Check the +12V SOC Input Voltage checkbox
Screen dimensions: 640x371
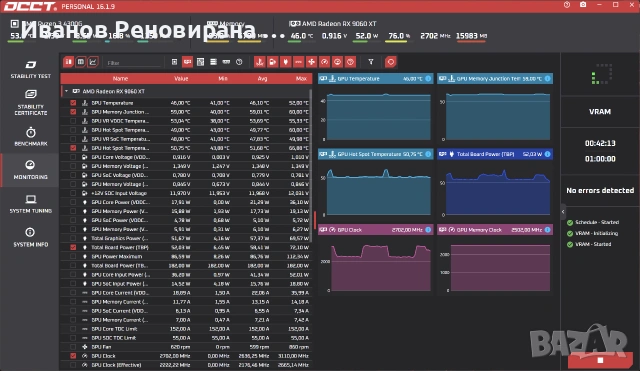(x=73, y=193)
